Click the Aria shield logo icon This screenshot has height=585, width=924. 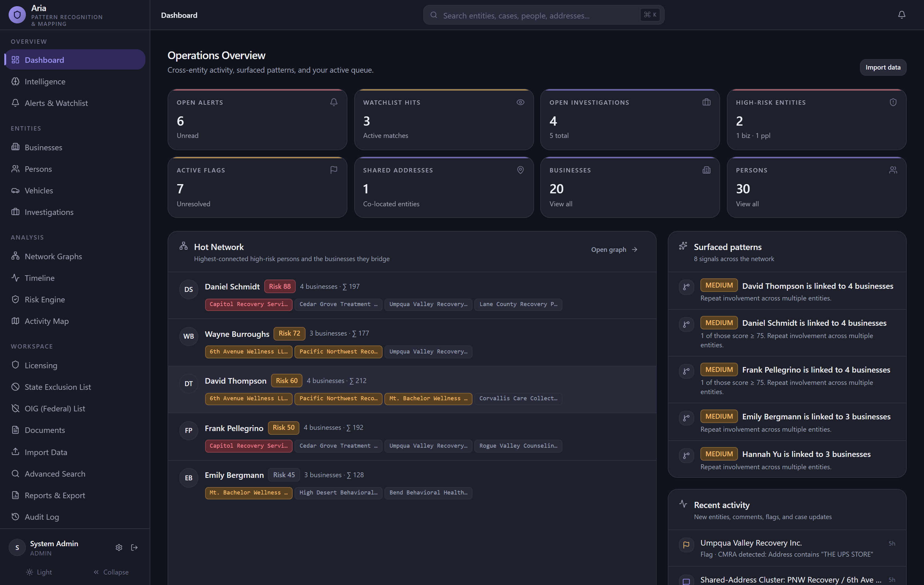17,15
